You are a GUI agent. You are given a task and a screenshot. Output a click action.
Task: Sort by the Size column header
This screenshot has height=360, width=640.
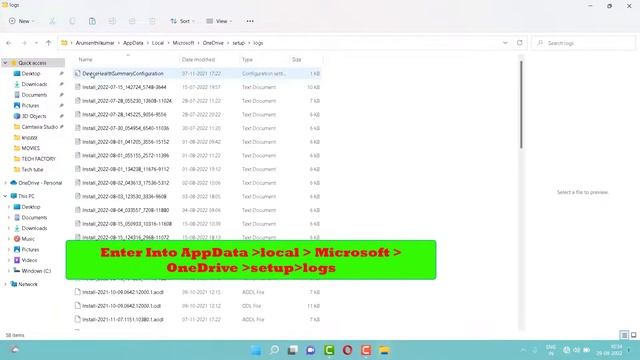click(297, 60)
